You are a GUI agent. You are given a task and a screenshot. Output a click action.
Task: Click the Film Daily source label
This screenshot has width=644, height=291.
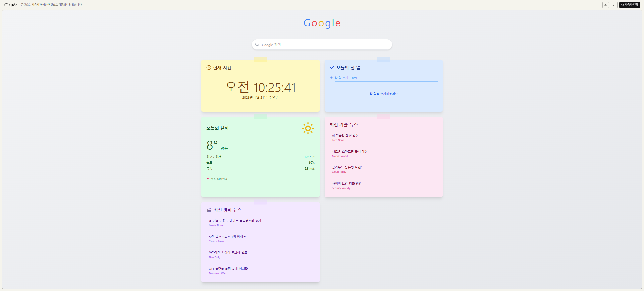tap(214, 258)
